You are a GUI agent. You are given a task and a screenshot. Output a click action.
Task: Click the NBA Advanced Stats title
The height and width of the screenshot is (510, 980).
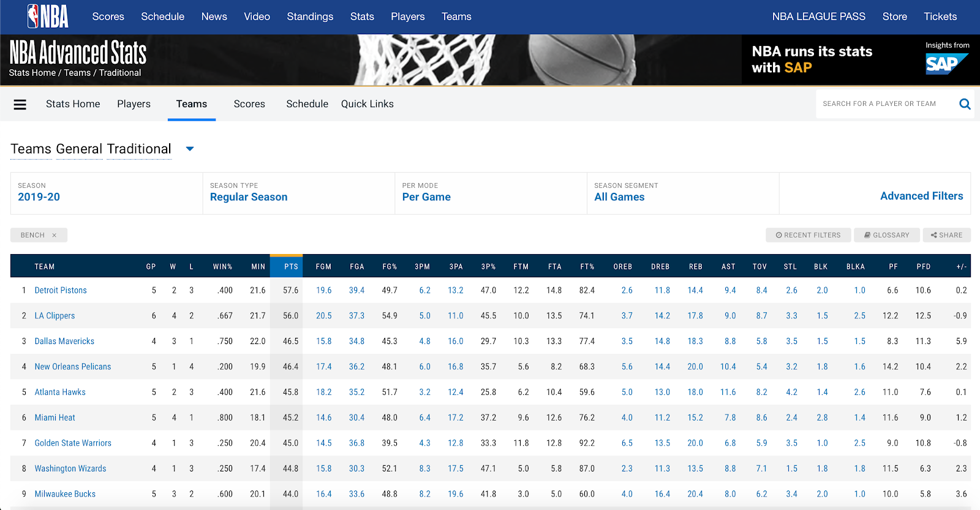click(78, 53)
